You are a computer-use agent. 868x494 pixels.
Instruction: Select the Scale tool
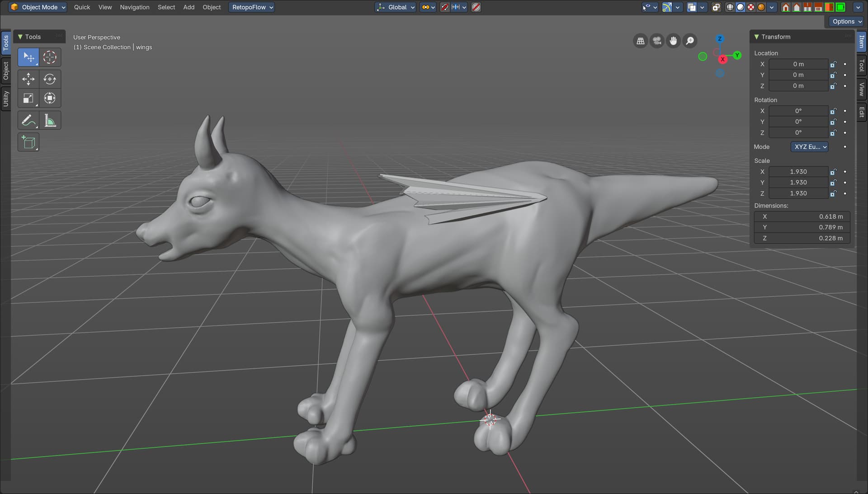pyautogui.click(x=28, y=99)
